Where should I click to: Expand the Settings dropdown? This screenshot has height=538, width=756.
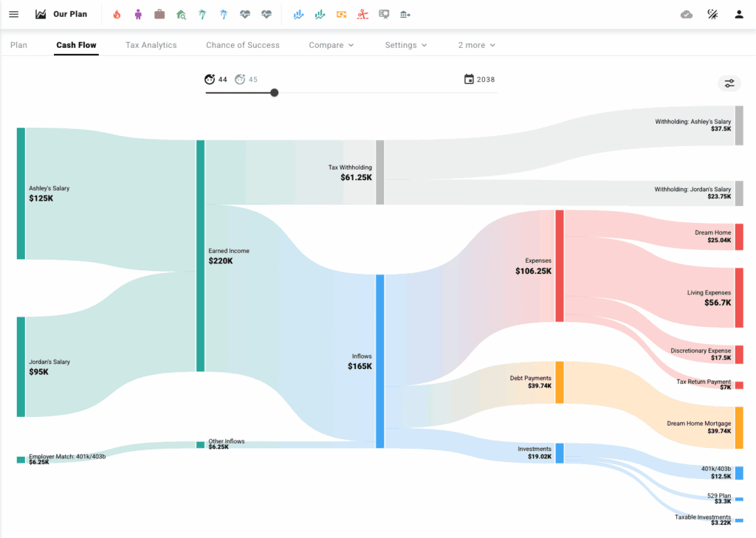[405, 45]
